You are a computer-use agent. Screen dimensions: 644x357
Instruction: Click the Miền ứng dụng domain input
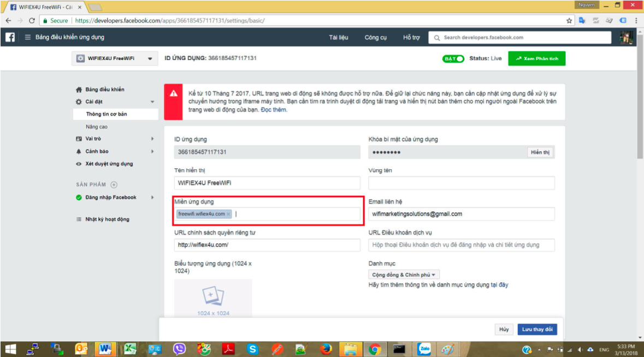(267, 214)
